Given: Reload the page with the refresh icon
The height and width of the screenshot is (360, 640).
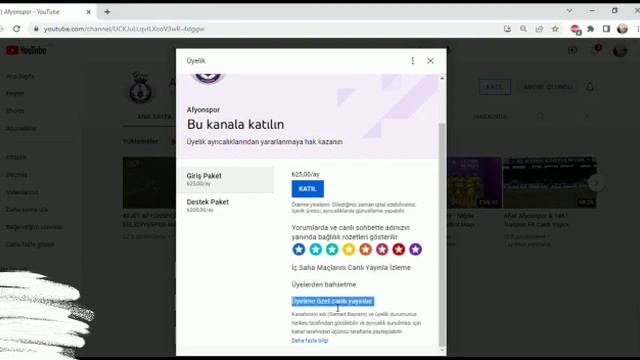Looking at the screenshot, I should [x=17, y=29].
